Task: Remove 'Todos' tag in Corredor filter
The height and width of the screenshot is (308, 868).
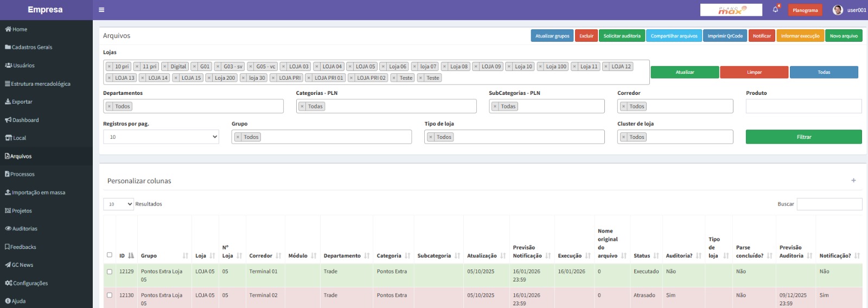Action: (x=624, y=107)
